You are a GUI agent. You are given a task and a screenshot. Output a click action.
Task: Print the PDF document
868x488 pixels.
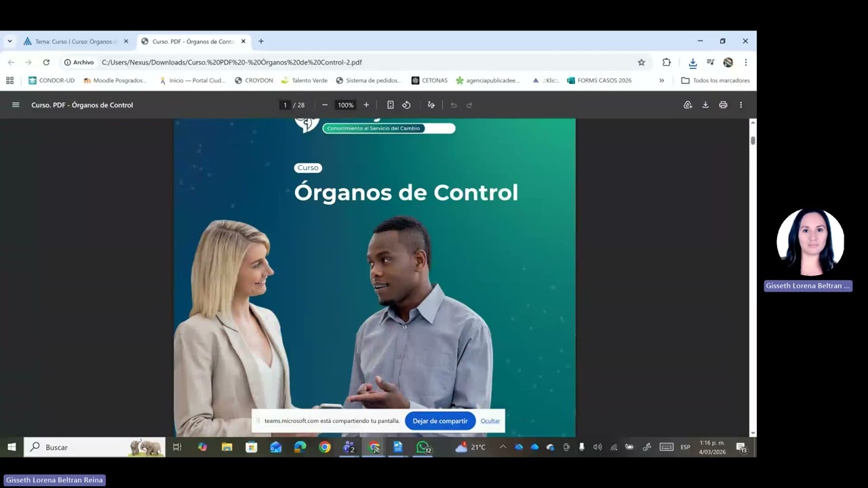point(723,105)
